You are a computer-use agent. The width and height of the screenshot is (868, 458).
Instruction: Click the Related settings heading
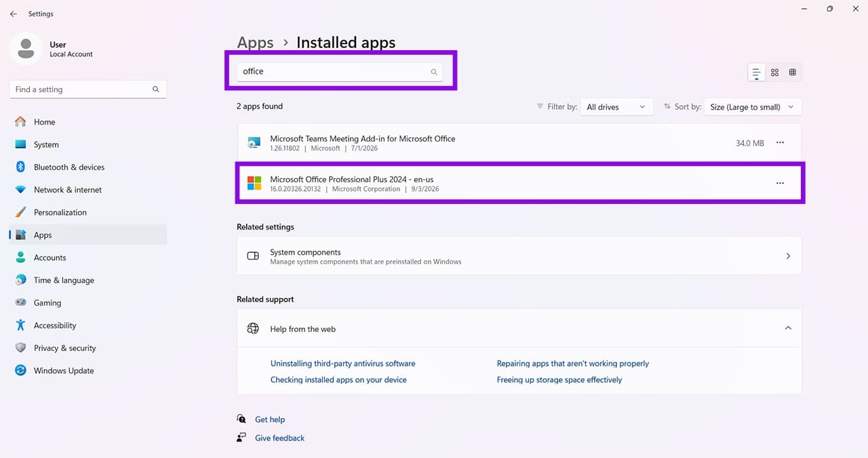265,227
